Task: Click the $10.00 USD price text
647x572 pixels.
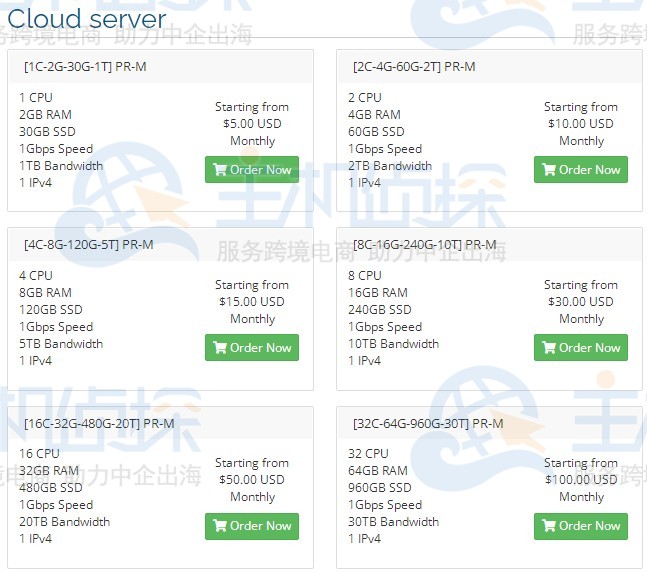Action: pyautogui.click(x=581, y=124)
